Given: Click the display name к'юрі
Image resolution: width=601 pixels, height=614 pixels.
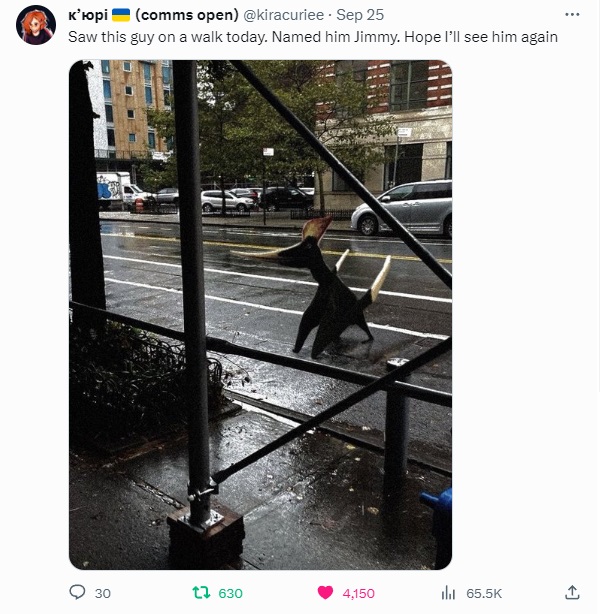Looking at the screenshot, I should pos(88,15).
